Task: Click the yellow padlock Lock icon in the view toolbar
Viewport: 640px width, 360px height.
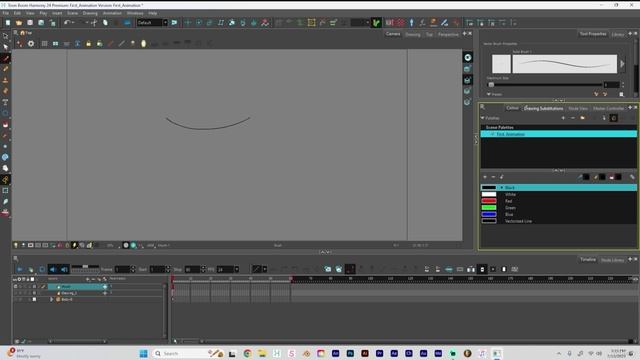Action: coord(89,44)
